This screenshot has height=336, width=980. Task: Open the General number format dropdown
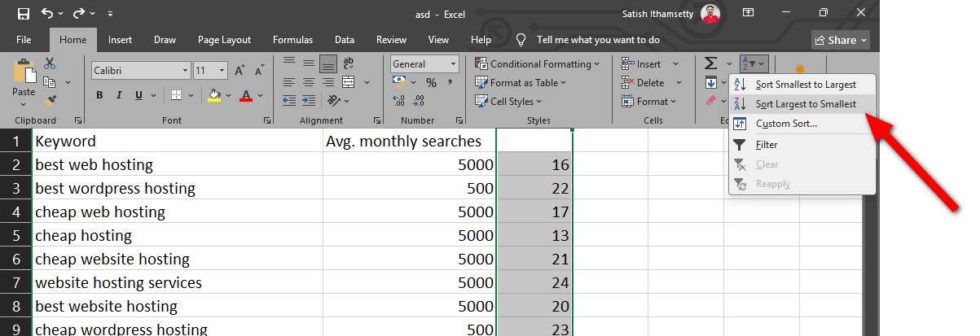(453, 63)
